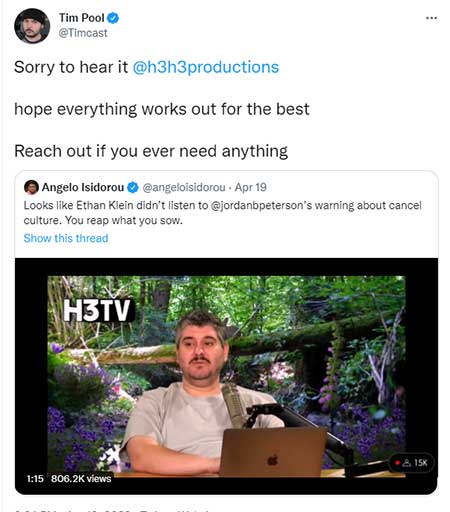Open the three-dot more options menu

point(431,18)
